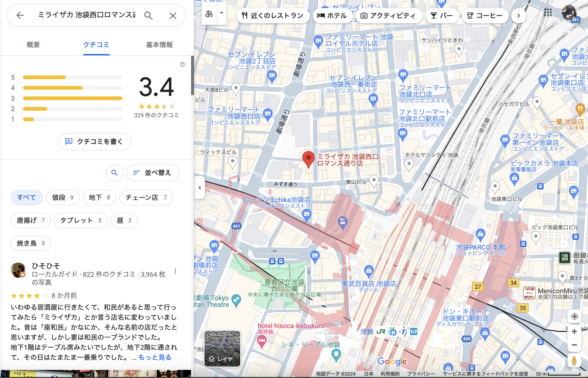This screenshot has width=588, height=378.
Task: Click the red ミライザカ location pin
Action: click(x=309, y=160)
